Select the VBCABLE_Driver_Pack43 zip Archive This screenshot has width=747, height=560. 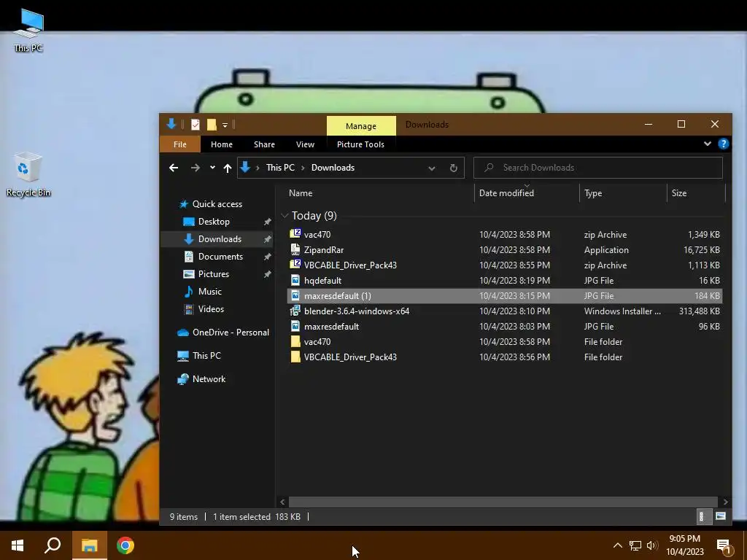coord(505,265)
